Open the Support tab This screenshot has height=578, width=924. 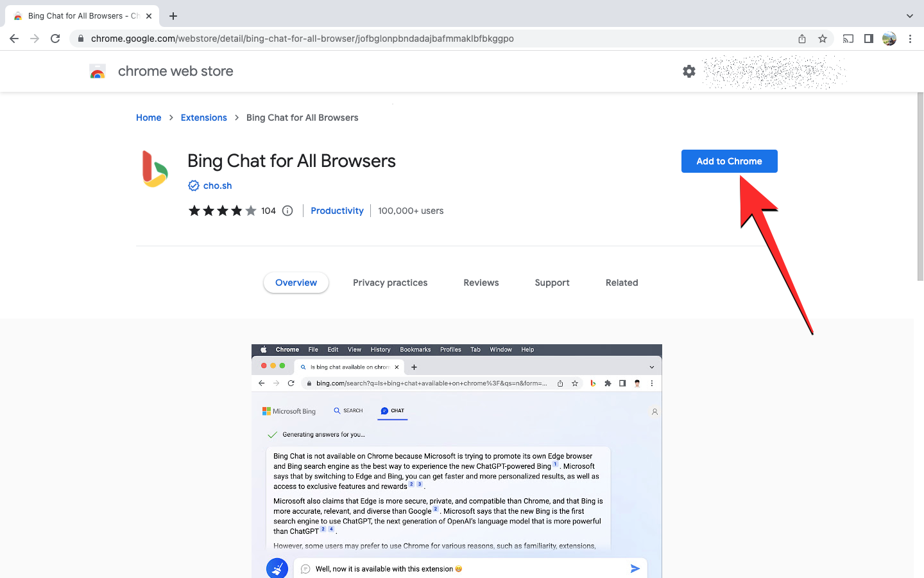552,283
